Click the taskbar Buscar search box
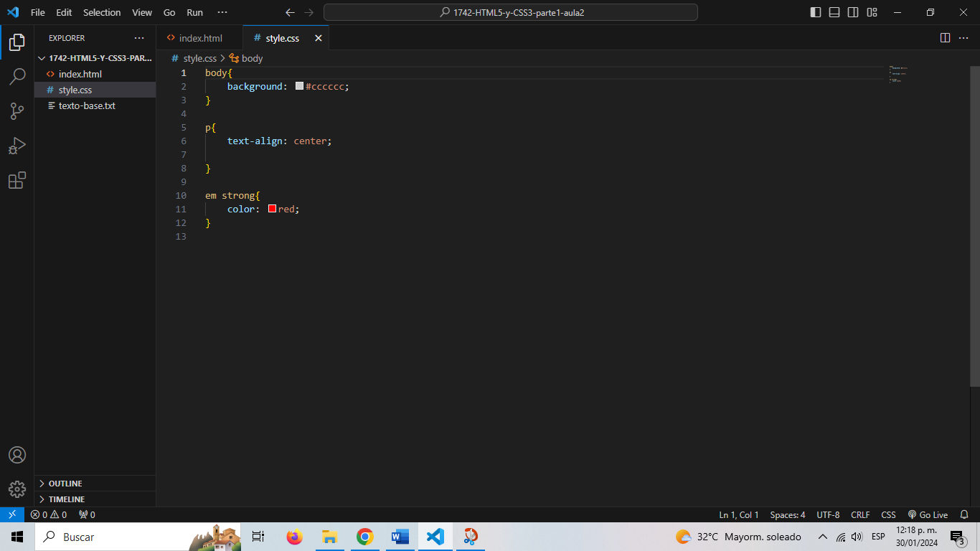Screen dimensions: 980x551 (138, 537)
